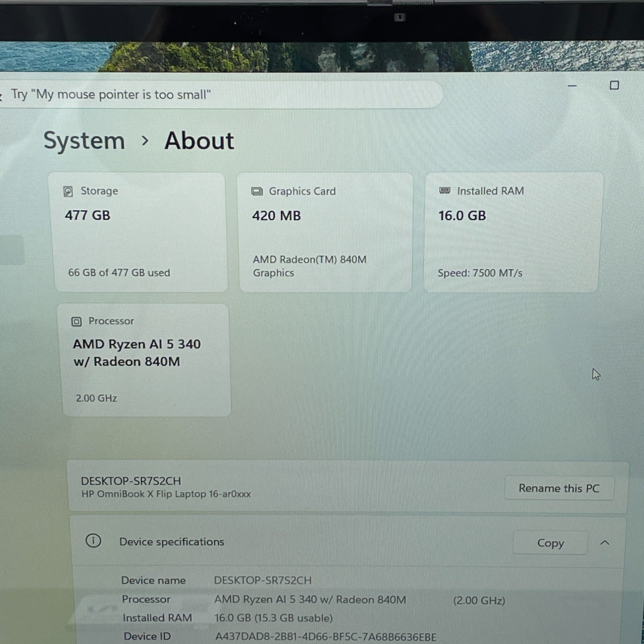Click the DESKTOP-SR7S2CH device name header
The width and height of the screenshot is (644, 644).
point(131,481)
